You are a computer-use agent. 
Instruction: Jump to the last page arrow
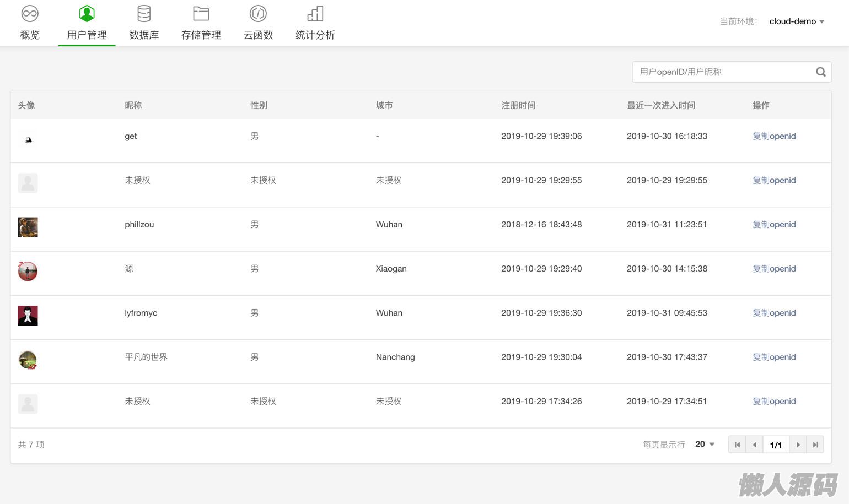(815, 445)
